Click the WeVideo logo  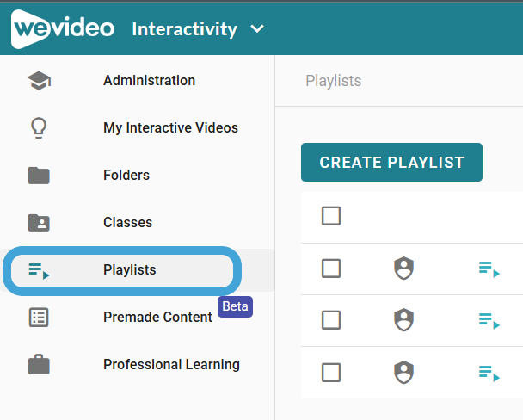coord(63,29)
